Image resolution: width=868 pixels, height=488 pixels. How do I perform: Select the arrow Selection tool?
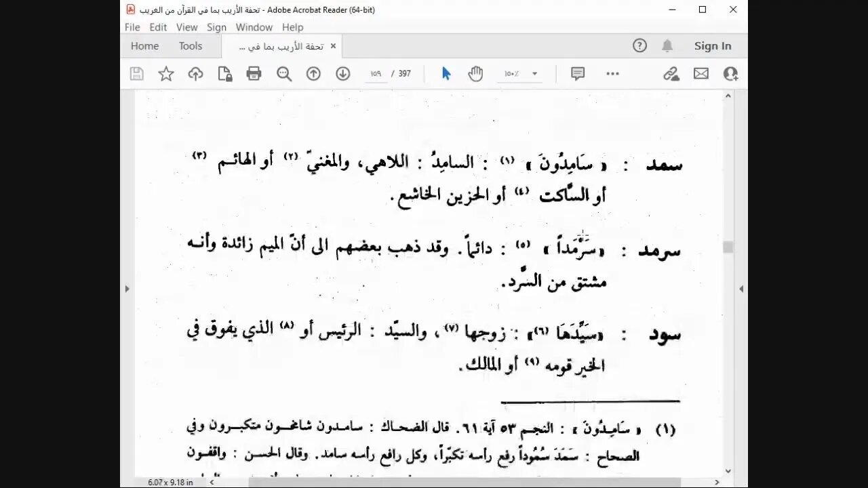446,74
